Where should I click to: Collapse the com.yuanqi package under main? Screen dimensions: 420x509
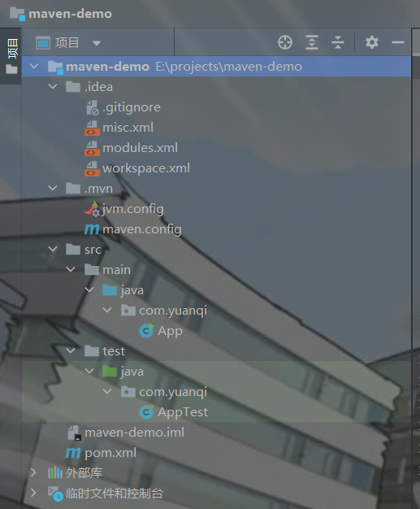click(107, 311)
